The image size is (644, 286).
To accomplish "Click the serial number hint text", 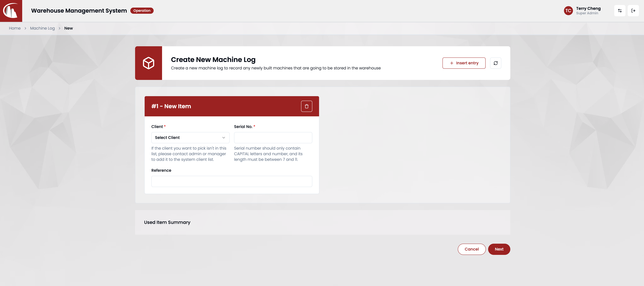I will point(268,154).
